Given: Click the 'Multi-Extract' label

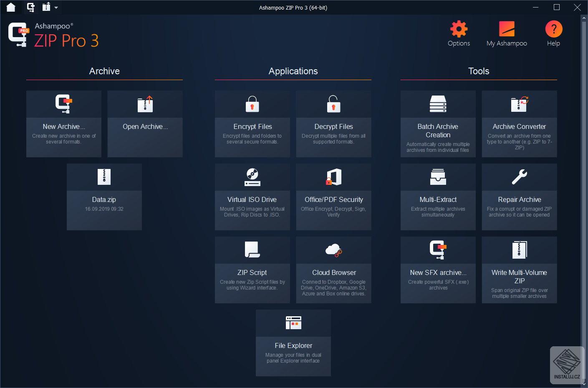Looking at the screenshot, I should click(x=438, y=199).
